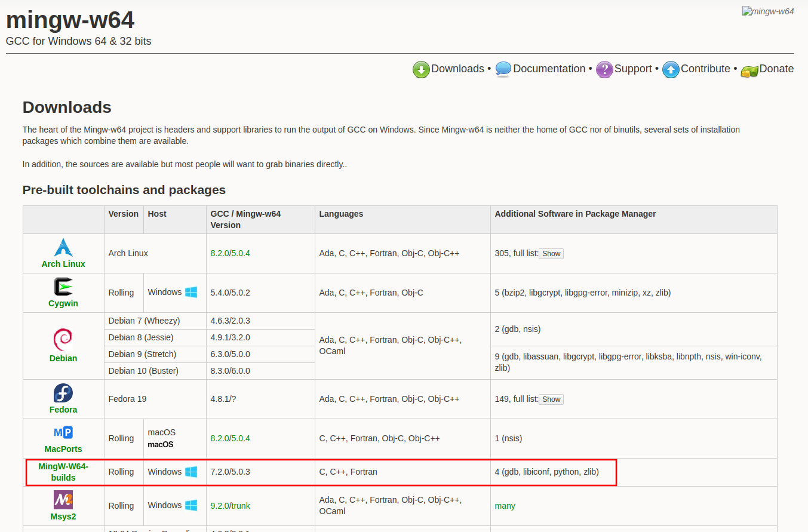Click the 8.2.0 version link for Arch Linux
The width and height of the screenshot is (808, 532).
pyautogui.click(x=219, y=253)
